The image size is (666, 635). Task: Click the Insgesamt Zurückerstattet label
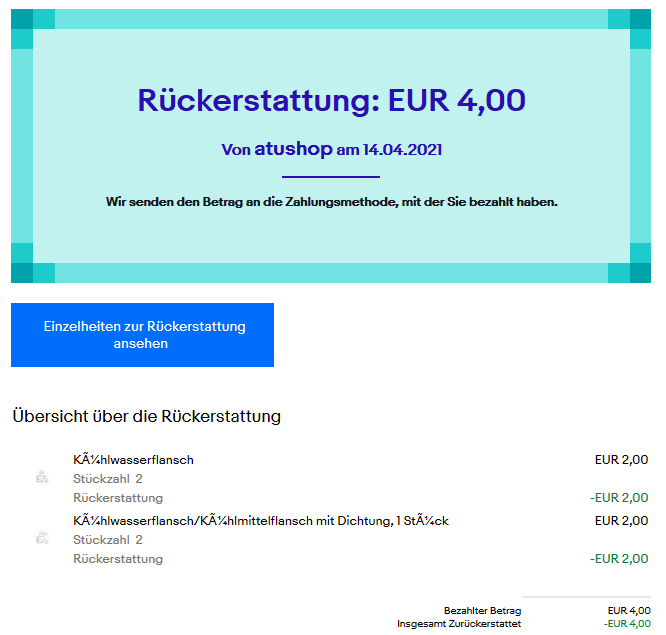pos(459,624)
